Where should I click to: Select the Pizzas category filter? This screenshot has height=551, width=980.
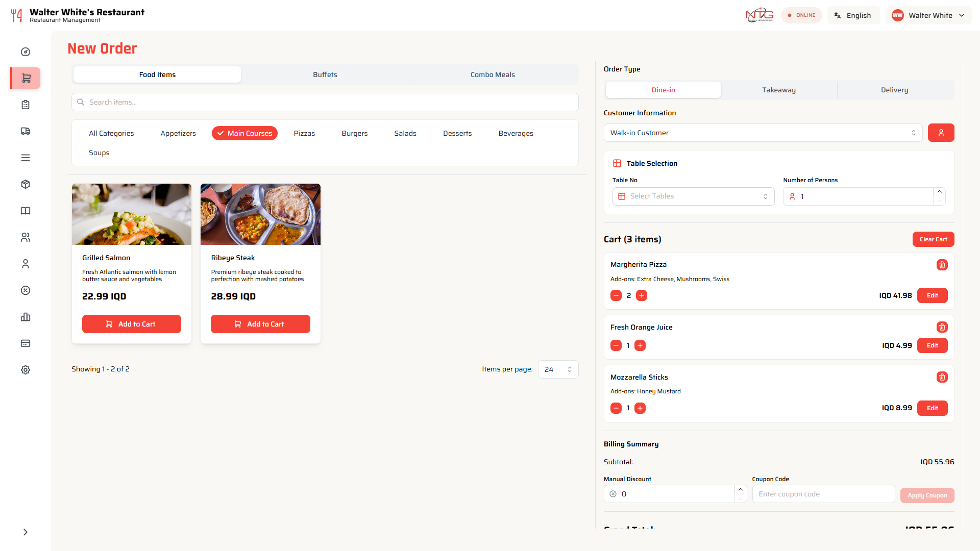click(x=304, y=133)
